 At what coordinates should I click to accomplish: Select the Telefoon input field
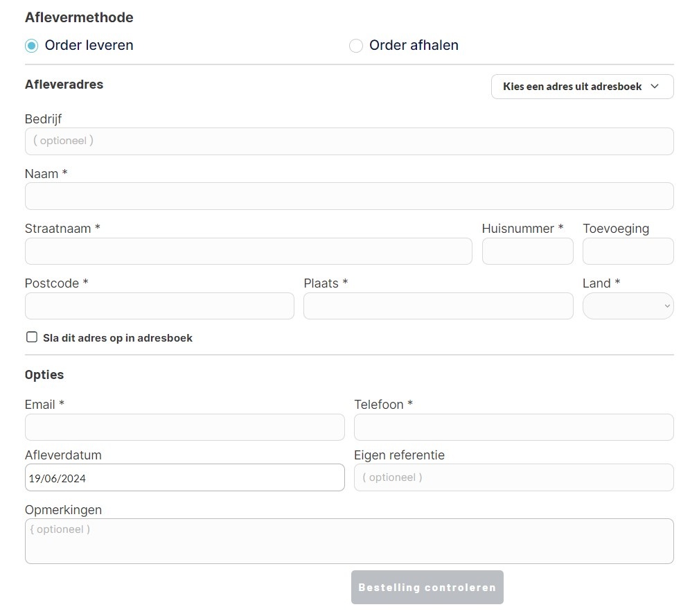[513, 427]
